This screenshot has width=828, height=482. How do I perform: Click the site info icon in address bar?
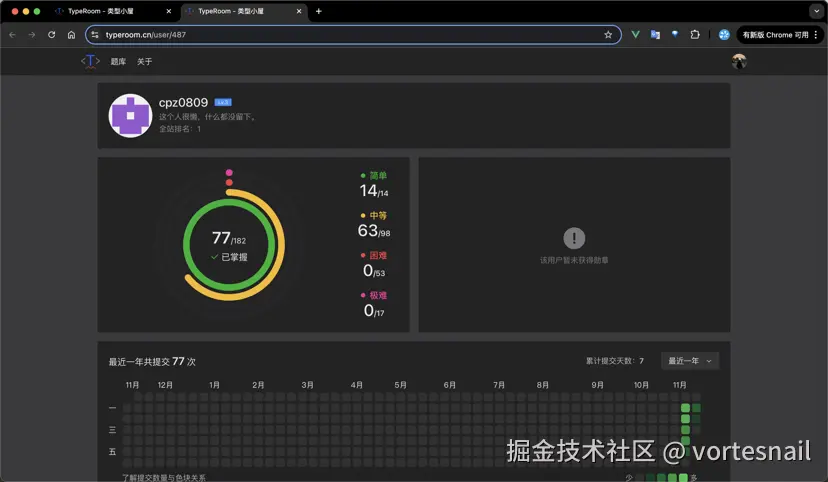tap(95, 34)
